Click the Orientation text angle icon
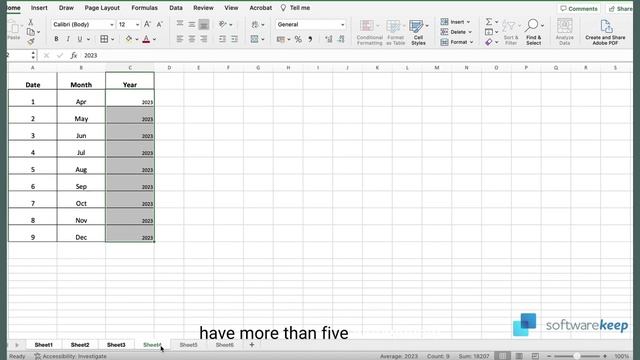The image size is (640, 360). click(x=222, y=24)
